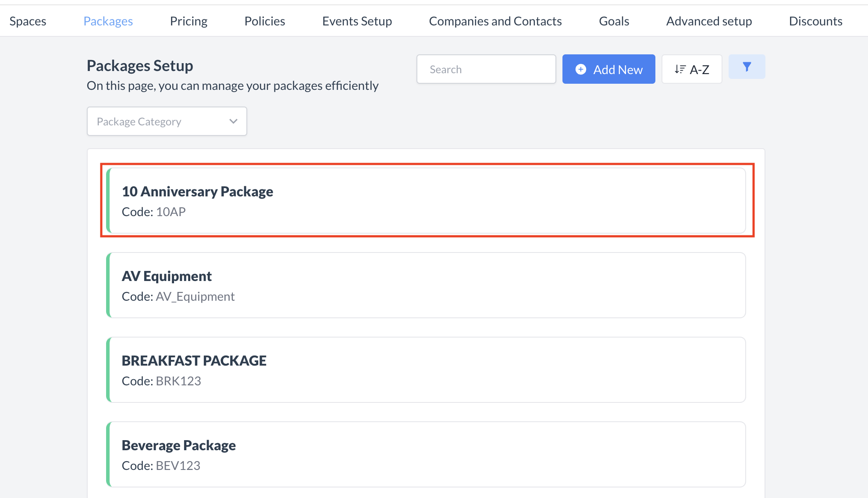
Task: Switch to the Pricing tab
Action: 189,21
